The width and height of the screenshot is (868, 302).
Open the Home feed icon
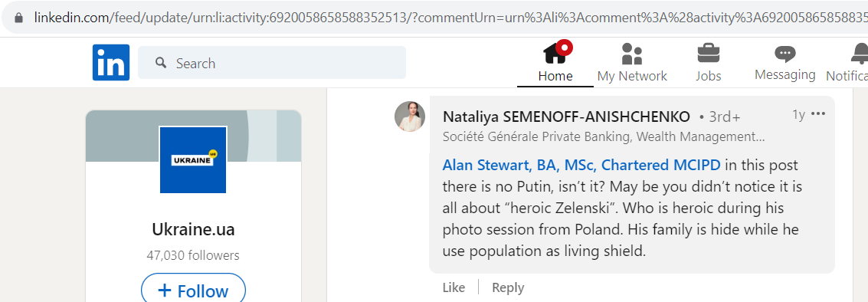(x=555, y=53)
